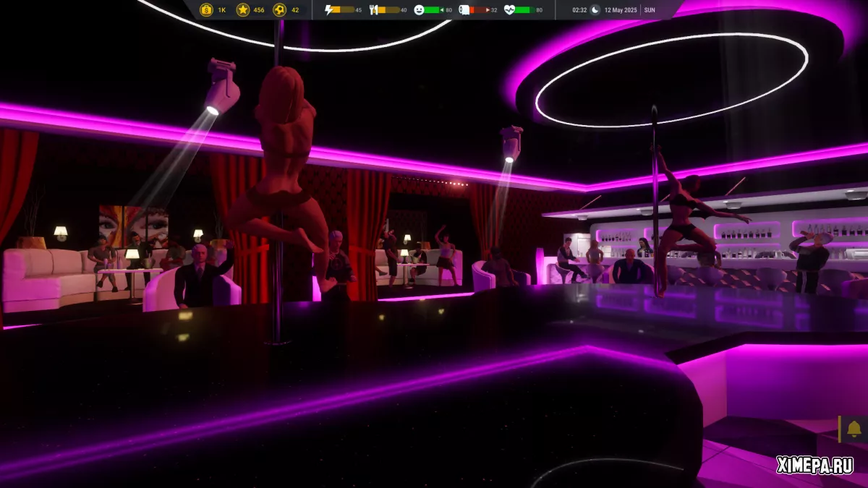This screenshot has width=868, height=488.
Task: Click the SUN weekday label
Action: (x=650, y=10)
